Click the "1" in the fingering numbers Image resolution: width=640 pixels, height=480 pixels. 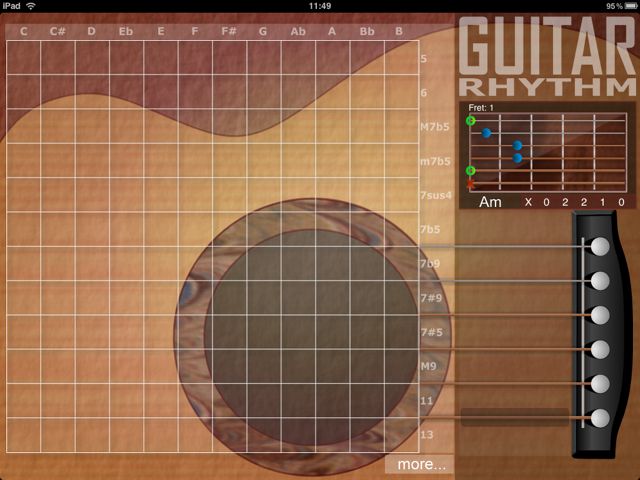tap(602, 202)
